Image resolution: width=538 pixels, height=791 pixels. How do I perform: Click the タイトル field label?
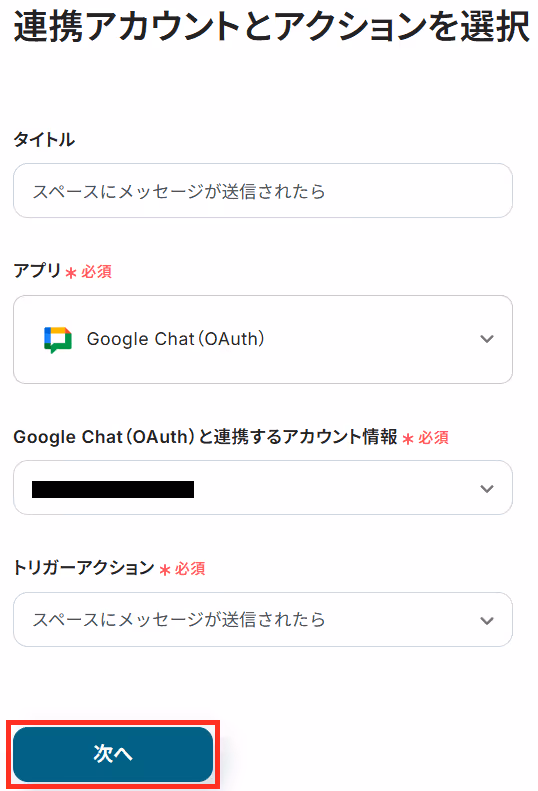click(44, 139)
